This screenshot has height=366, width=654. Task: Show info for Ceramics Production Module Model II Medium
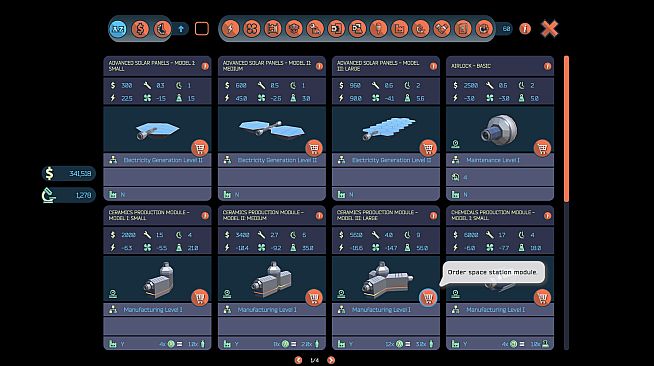pyautogui.click(x=319, y=216)
